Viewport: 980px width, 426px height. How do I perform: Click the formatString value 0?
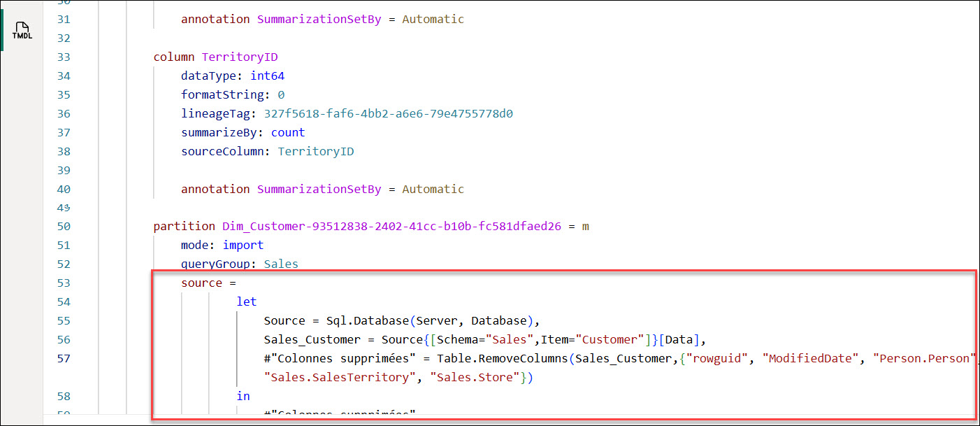click(x=281, y=94)
